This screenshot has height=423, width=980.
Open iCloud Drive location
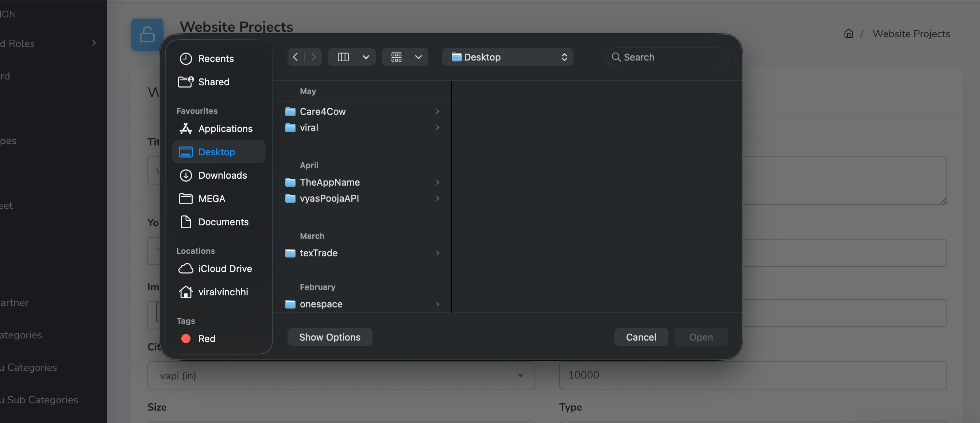(x=225, y=268)
